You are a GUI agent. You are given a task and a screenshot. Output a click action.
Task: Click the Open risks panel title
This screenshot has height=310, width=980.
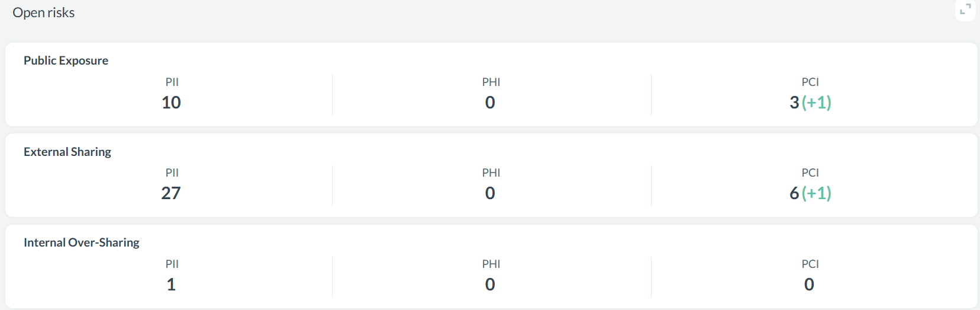point(43,12)
